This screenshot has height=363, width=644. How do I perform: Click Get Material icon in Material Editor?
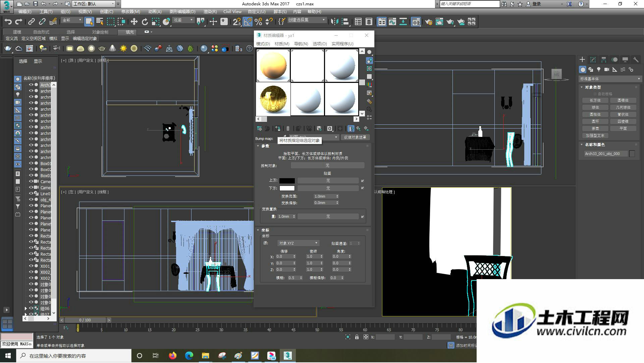(259, 128)
